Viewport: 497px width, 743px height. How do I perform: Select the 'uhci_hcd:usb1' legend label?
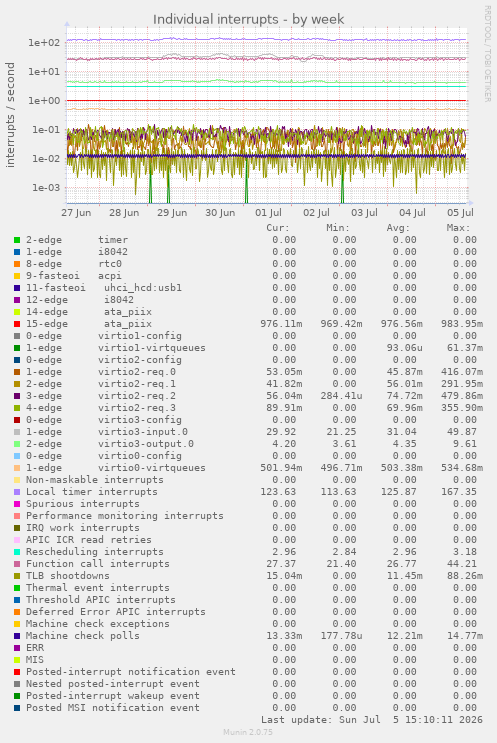pos(143,288)
